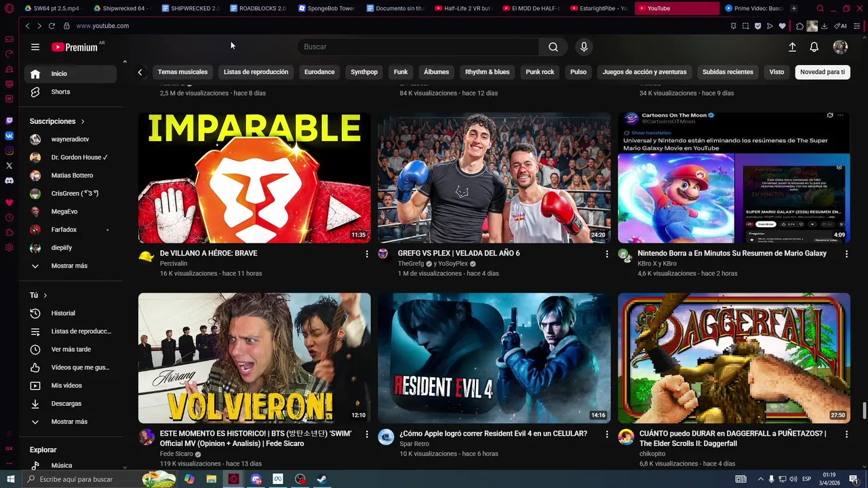The width and height of the screenshot is (868, 488).
Task: Open the Opera GX menu logo
Action: (x=9, y=8)
